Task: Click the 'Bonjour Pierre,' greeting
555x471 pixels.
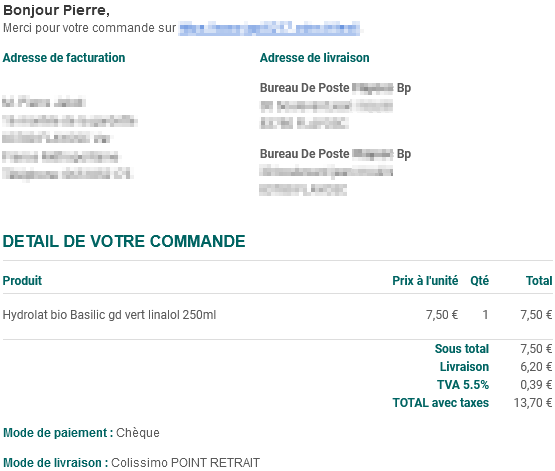Action: click(57, 10)
